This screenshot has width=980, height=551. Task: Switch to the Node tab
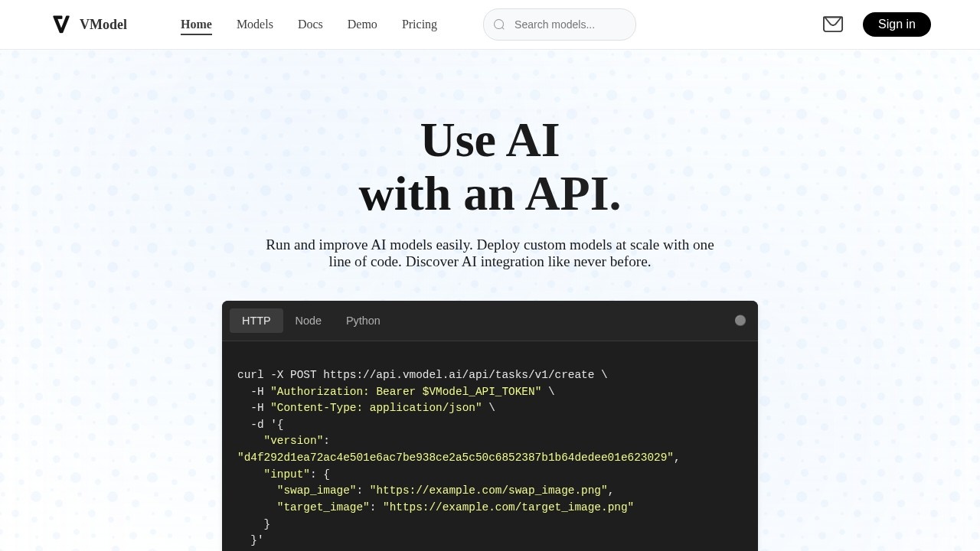coord(308,321)
